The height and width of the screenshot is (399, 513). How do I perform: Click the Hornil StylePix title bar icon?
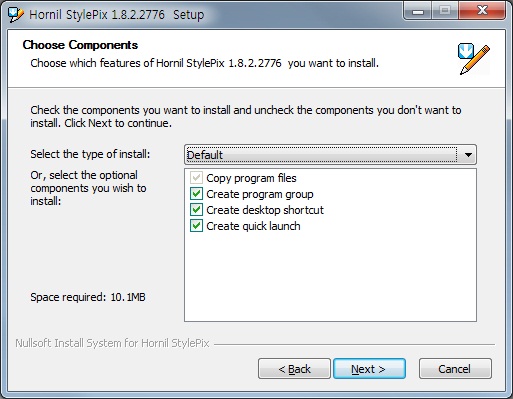click(x=16, y=14)
